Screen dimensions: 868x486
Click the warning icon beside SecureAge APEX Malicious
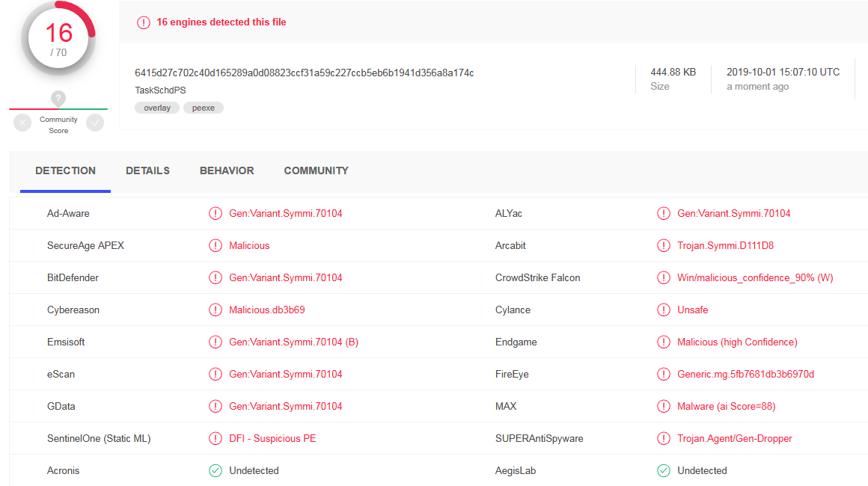pyautogui.click(x=216, y=245)
